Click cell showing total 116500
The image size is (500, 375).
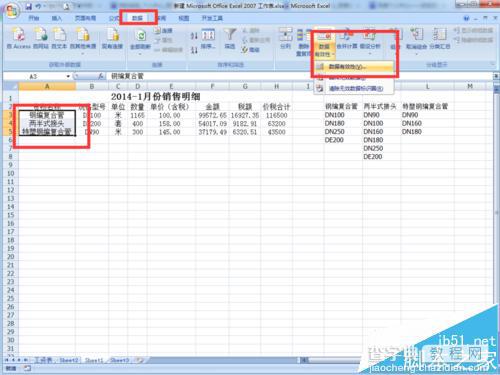(276, 115)
